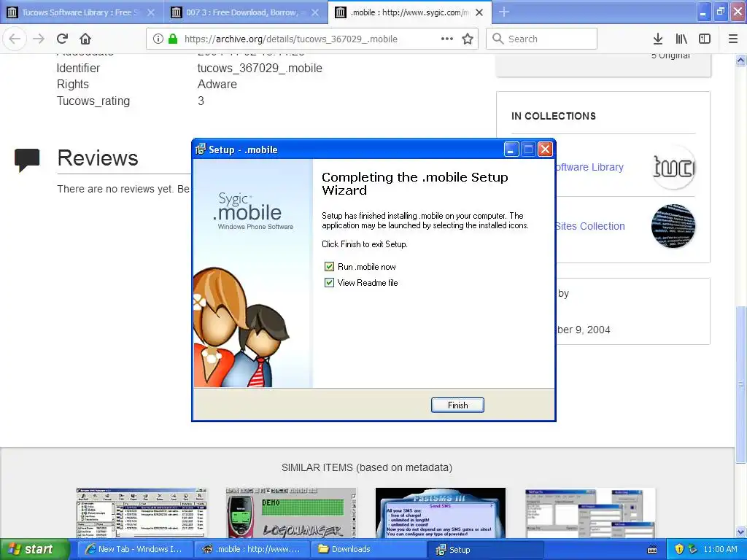Open the Sites Collection link

point(589,226)
